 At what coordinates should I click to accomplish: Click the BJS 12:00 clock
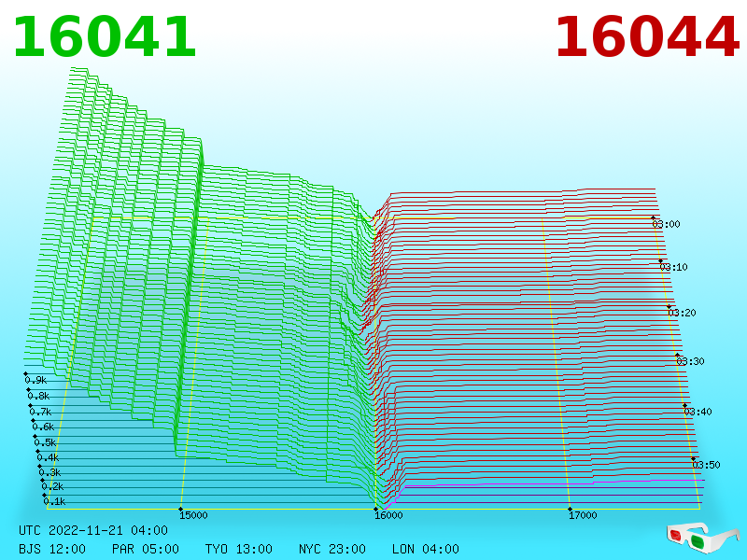(x=52, y=549)
